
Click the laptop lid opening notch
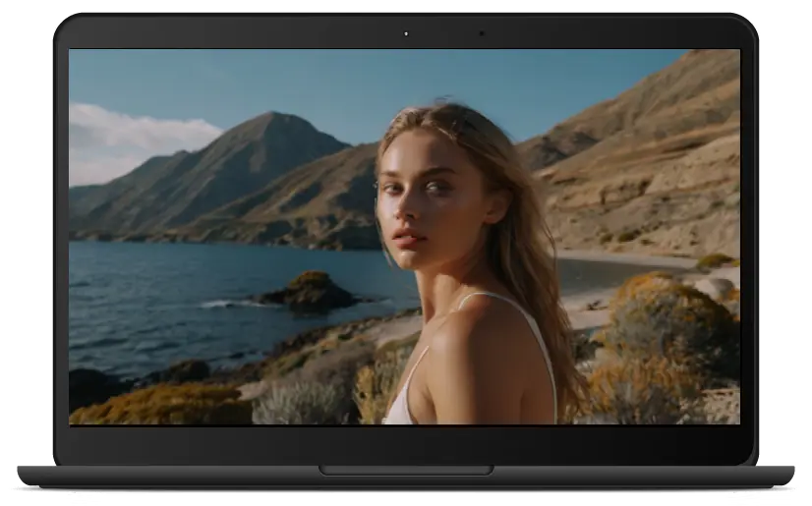click(405, 471)
